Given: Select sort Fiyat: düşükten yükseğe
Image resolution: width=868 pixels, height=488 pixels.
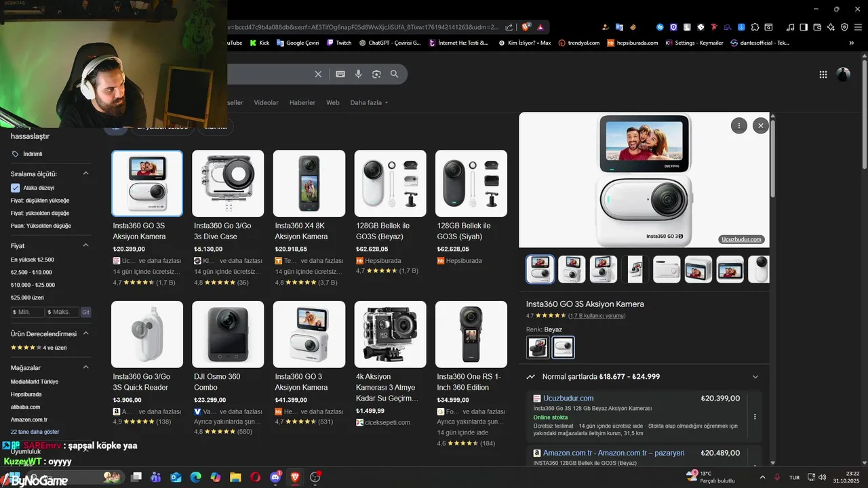Looking at the screenshot, I should point(40,201).
